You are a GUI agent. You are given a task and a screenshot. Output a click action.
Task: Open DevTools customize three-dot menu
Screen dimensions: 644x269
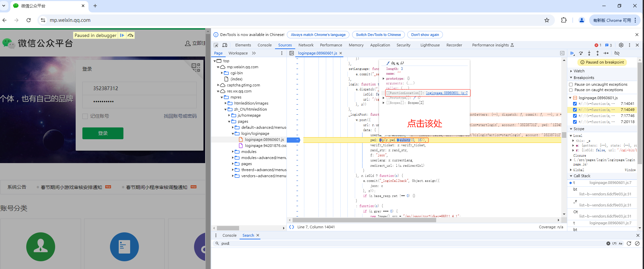click(630, 45)
